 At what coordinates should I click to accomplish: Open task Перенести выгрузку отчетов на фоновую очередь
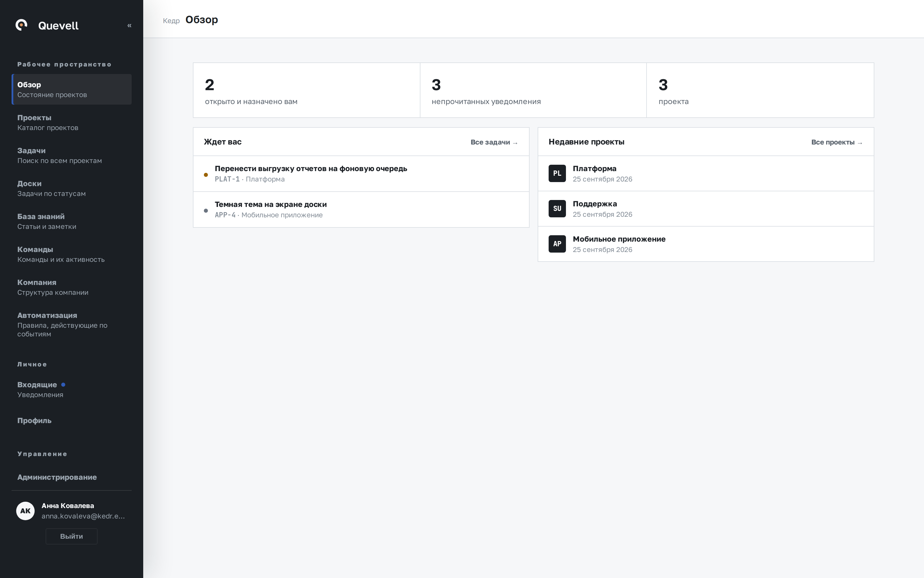(x=361, y=174)
